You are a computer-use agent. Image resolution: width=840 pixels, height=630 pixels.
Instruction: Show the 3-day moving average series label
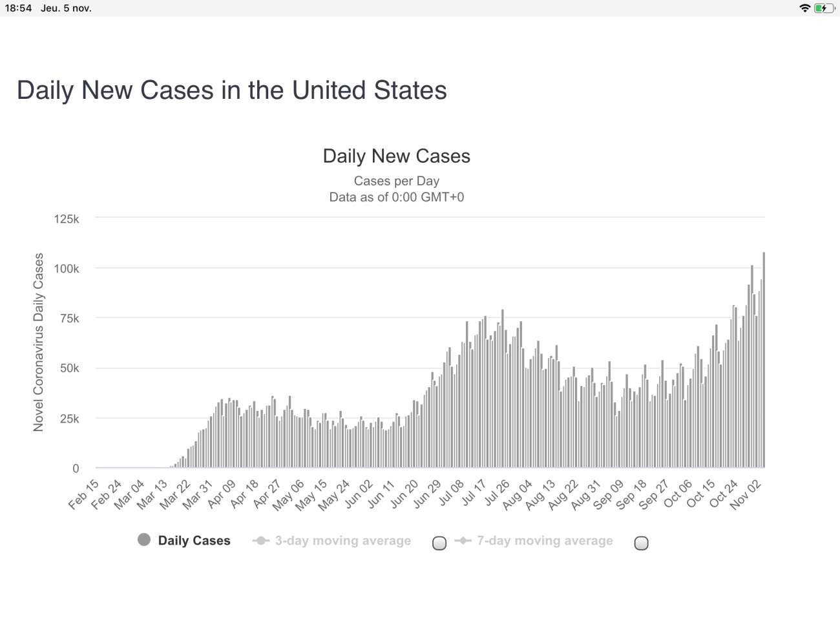click(342, 541)
